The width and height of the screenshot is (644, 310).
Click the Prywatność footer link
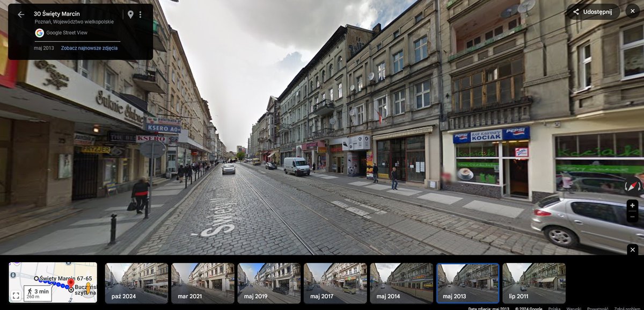tap(597, 308)
